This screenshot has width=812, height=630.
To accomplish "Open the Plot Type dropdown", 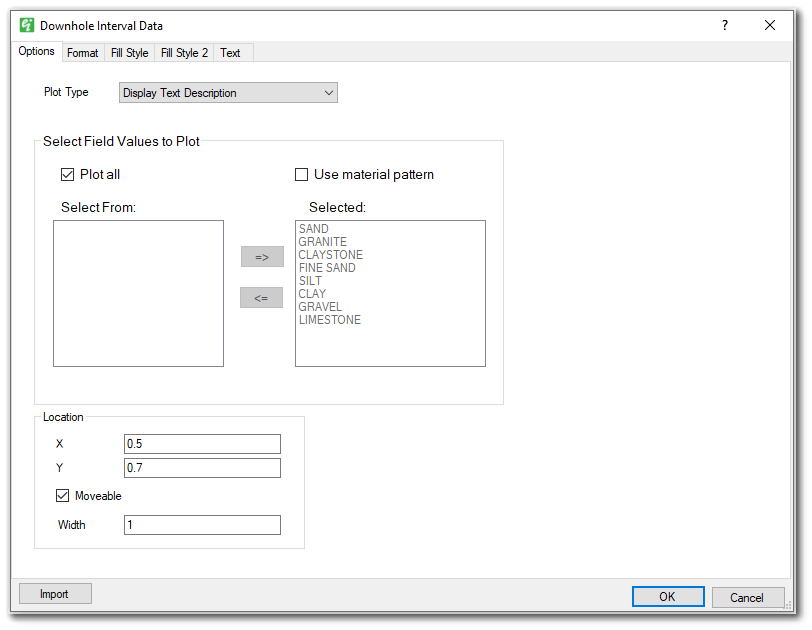I will (x=329, y=92).
